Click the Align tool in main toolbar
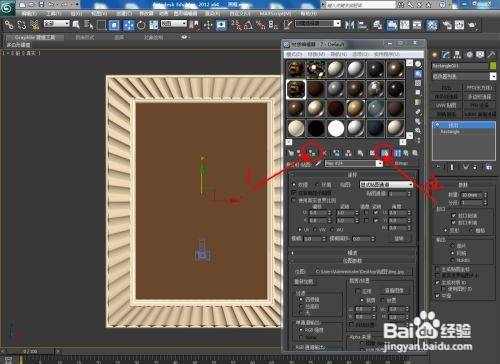The height and width of the screenshot is (364, 500). coord(362,25)
